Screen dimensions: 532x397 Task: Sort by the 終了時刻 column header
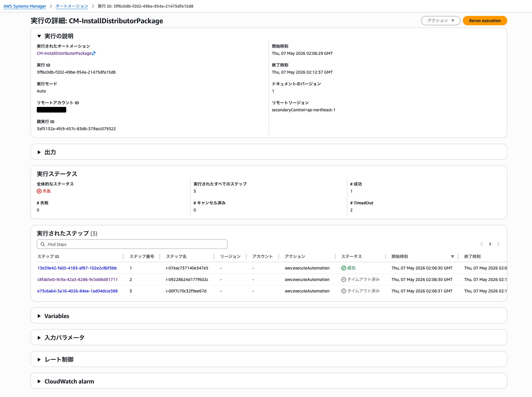(x=472, y=257)
